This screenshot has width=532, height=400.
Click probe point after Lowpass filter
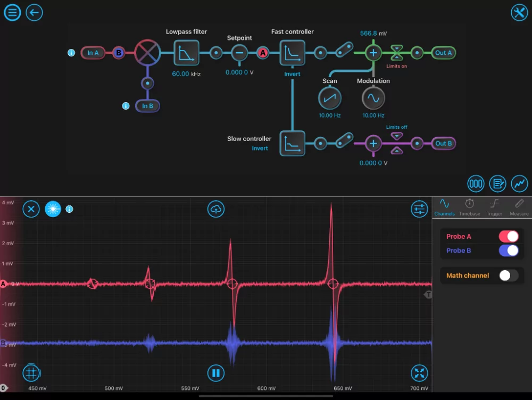pyautogui.click(x=216, y=53)
